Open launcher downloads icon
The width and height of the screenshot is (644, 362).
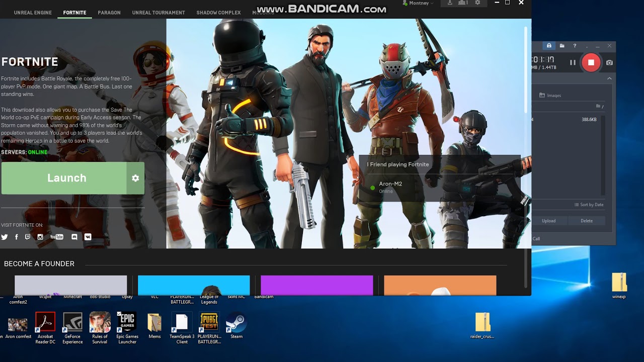click(x=450, y=3)
